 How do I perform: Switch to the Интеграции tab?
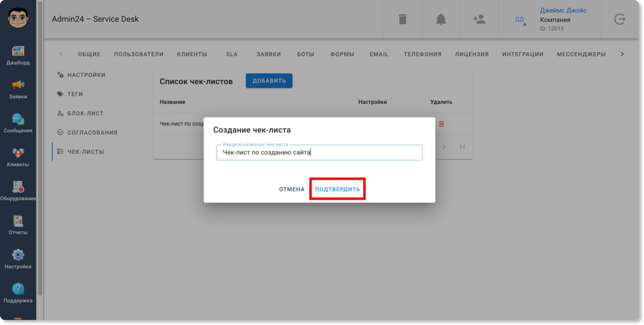[522, 54]
